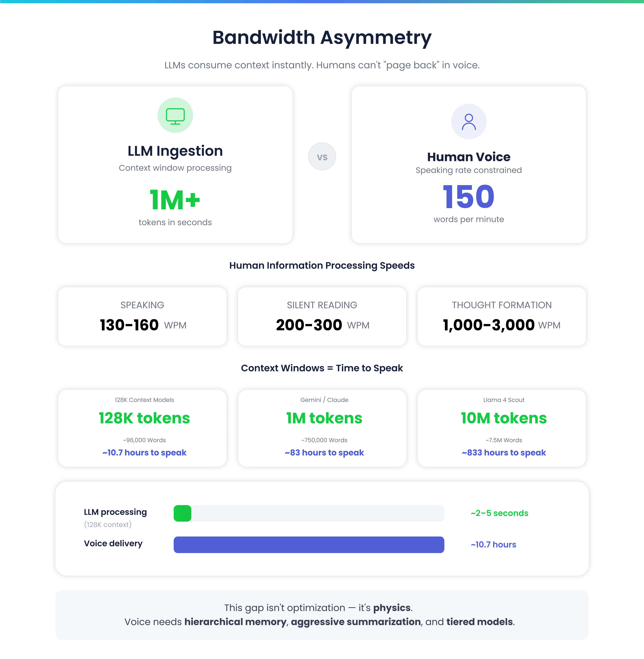Image resolution: width=644 pixels, height=659 pixels.
Task: Click the ~10.7 hours to speak text
Action: point(144,453)
